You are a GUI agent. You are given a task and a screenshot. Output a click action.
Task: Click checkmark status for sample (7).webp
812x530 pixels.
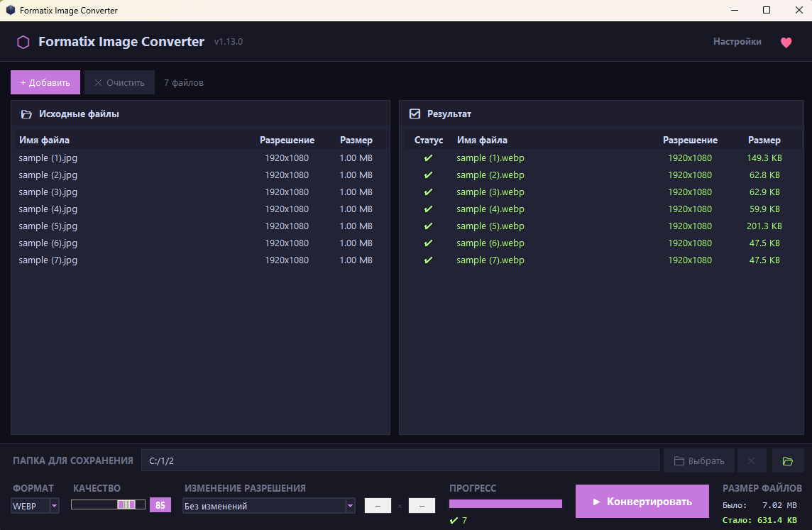pos(428,260)
